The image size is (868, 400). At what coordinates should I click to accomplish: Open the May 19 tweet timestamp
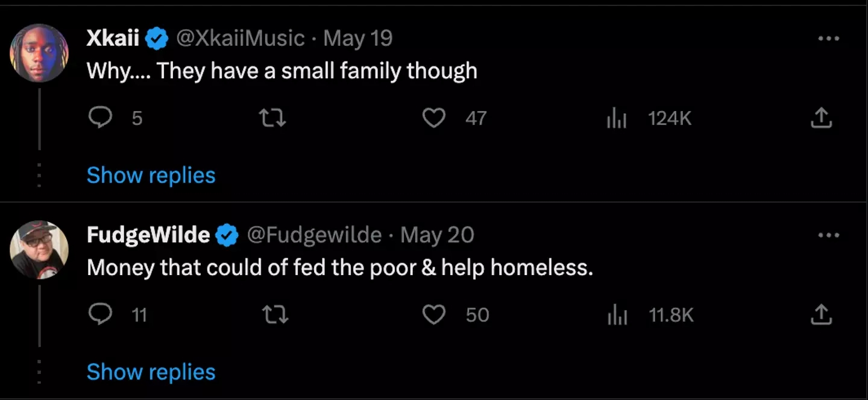[358, 39]
